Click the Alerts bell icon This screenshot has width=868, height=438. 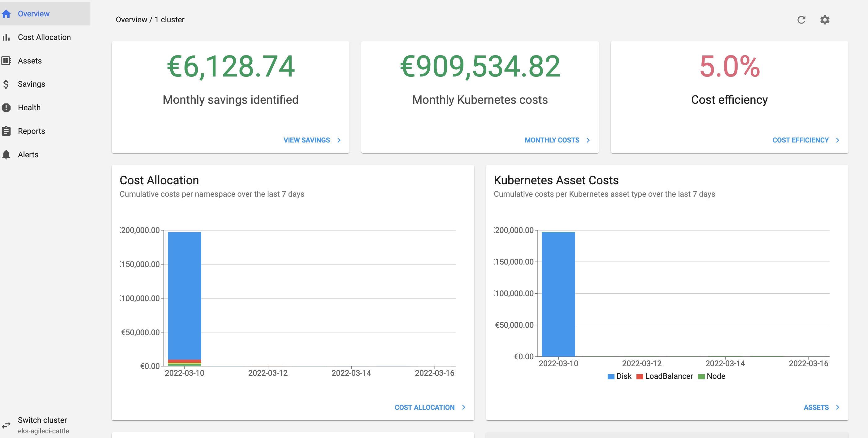click(x=7, y=155)
